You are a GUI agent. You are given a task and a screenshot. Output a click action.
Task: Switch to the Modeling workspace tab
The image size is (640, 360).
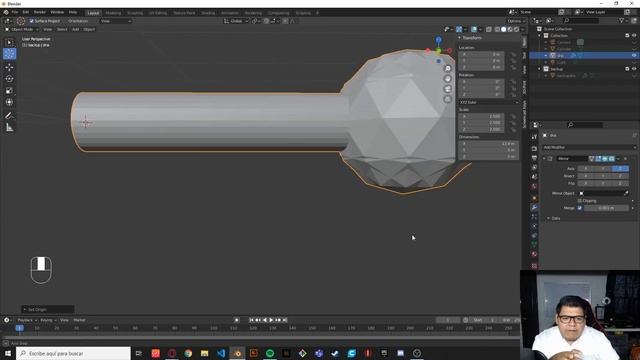(113, 13)
